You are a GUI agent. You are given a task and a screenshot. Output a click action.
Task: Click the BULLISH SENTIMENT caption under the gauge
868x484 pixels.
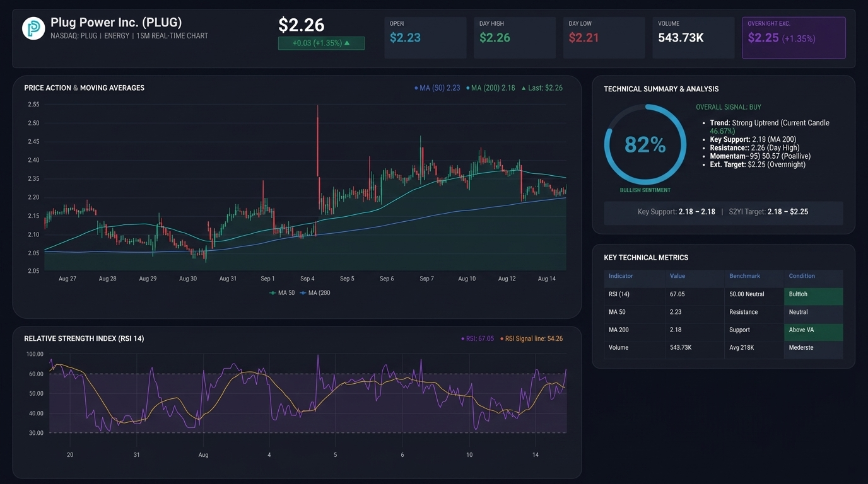tap(645, 190)
